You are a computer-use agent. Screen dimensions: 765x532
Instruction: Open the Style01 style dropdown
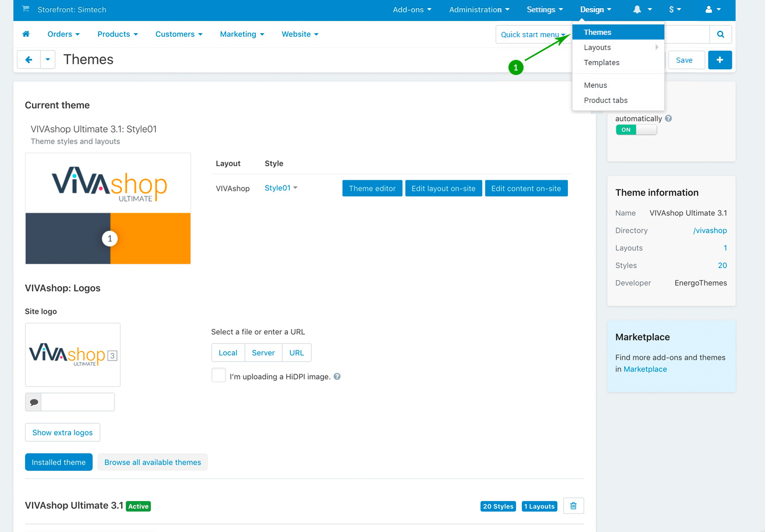tap(281, 188)
